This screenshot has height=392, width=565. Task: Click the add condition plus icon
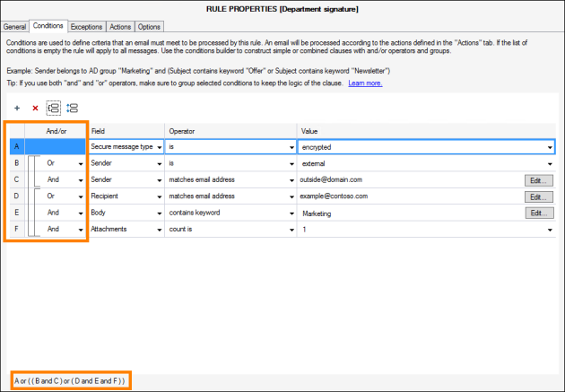tap(17, 108)
